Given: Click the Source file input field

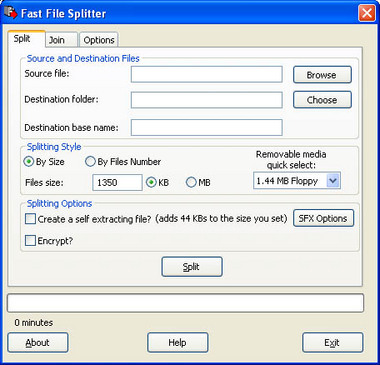Looking at the screenshot, I should tap(207, 74).
